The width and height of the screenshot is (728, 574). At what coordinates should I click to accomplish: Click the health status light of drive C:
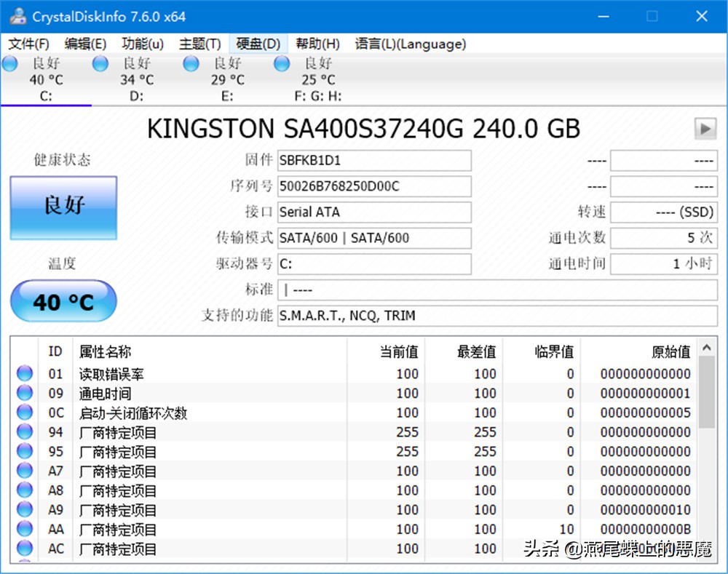coord(10,64)
